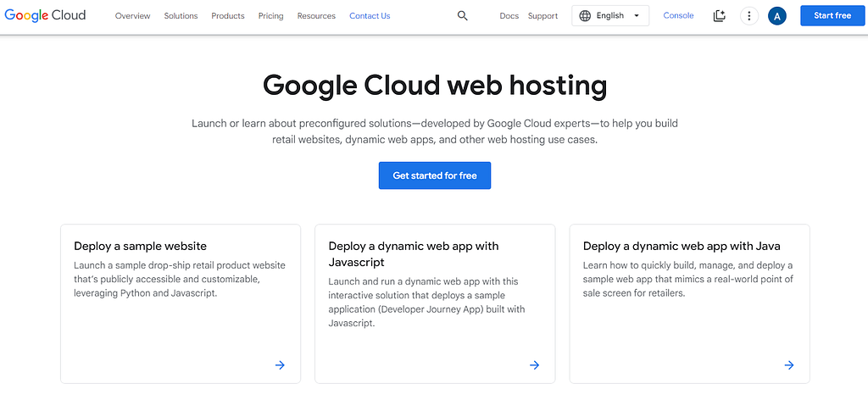Open the Docs link
Viewport: 868px width, 400px height.
point(509,15)
